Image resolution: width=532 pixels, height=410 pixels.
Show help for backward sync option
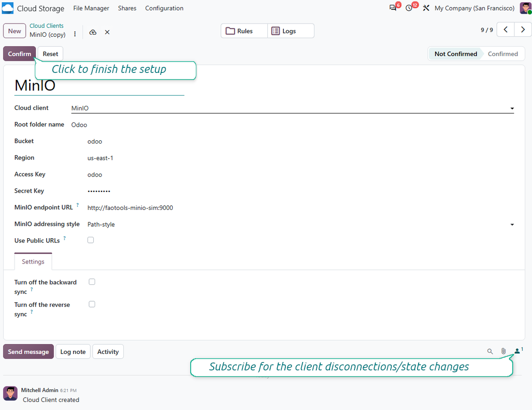pyautogui.click(x=32, y=289)
